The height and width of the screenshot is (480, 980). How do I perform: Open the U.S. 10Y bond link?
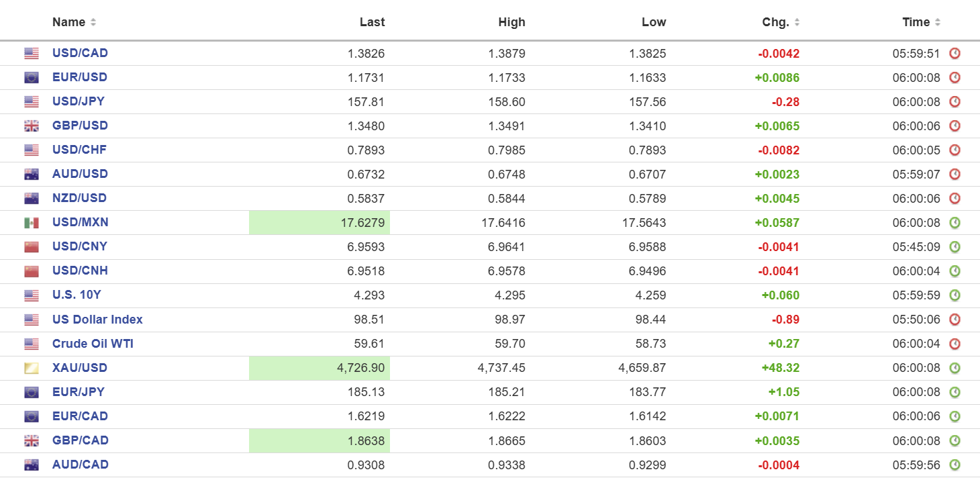[77, 295]
